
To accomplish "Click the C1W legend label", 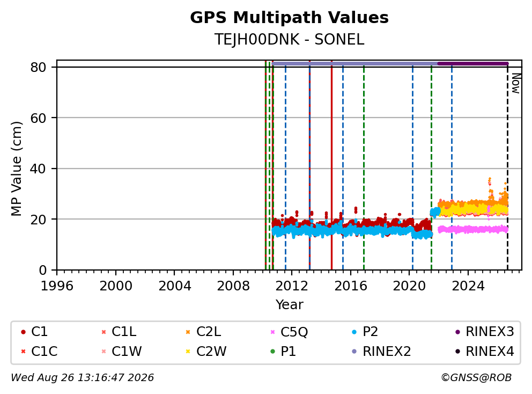I will (x=127, y=352).
